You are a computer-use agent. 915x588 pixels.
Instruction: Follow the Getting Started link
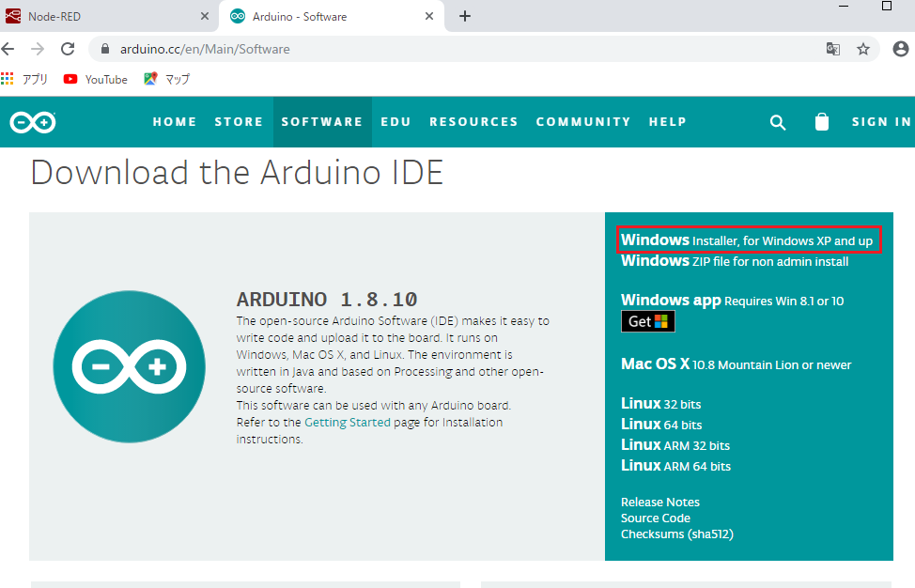point(343,423)
